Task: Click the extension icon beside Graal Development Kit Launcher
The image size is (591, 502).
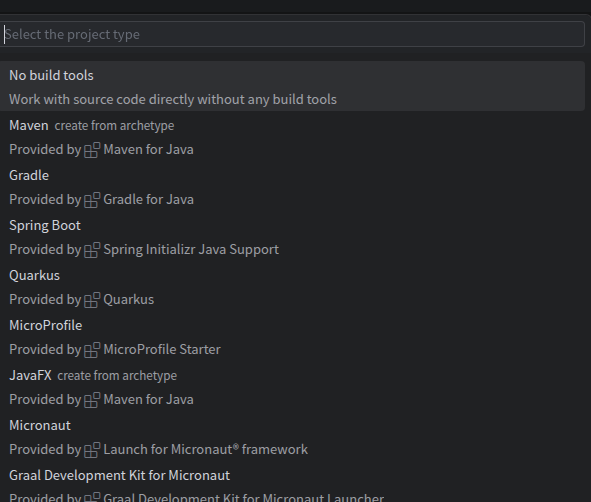Action: click(92, 497)
